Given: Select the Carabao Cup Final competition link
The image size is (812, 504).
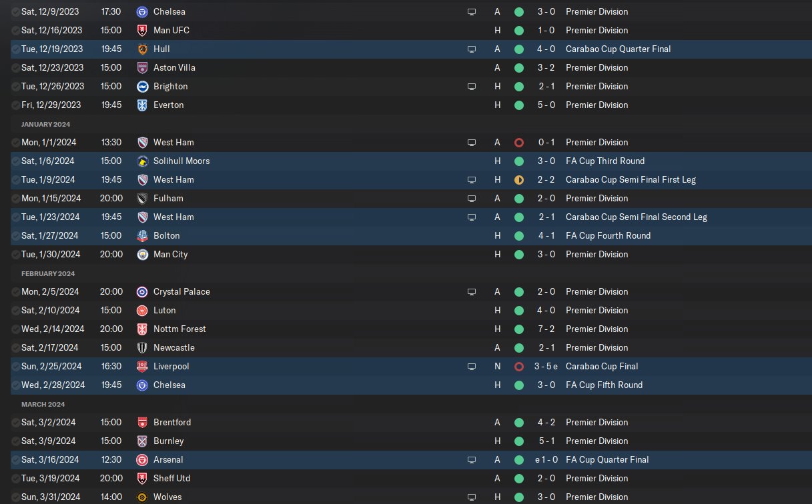Looking at the screenshot, I should click(x=602, y=366).
